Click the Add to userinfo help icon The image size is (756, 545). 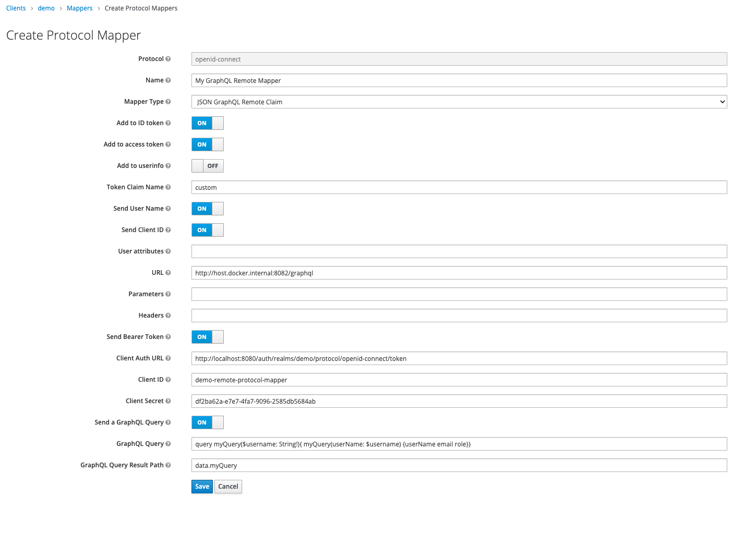tap(168, 166)
